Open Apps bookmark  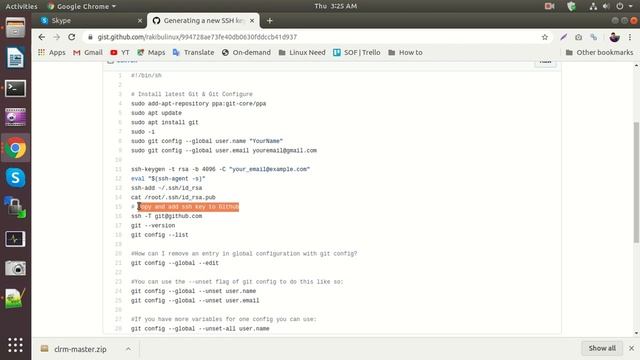[52, 52]
